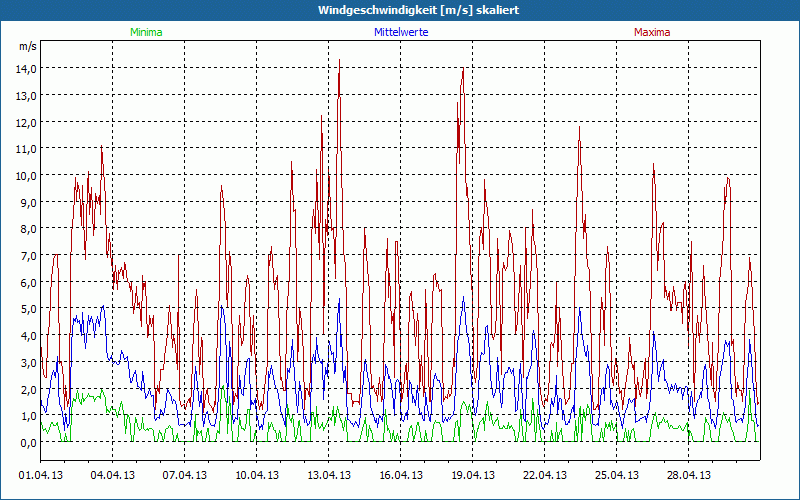Click the 13,0 y-axis value
800x500 pixels.
click(x=26, y=95)
